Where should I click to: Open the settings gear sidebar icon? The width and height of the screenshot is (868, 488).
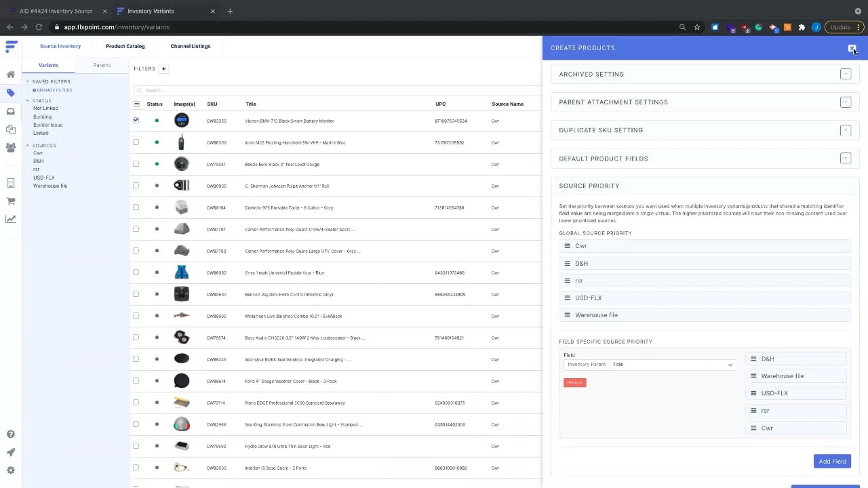tap(11, 470)
